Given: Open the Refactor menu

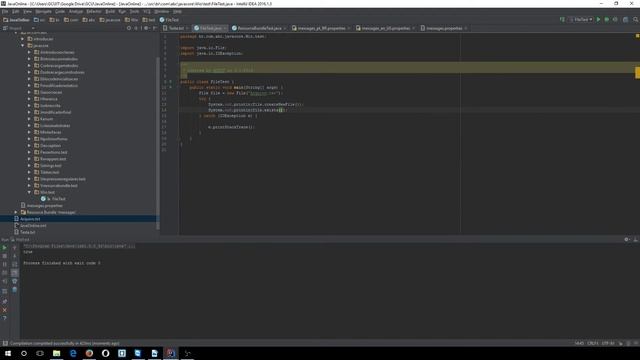Looking at the screenshot, I should 94,11.
